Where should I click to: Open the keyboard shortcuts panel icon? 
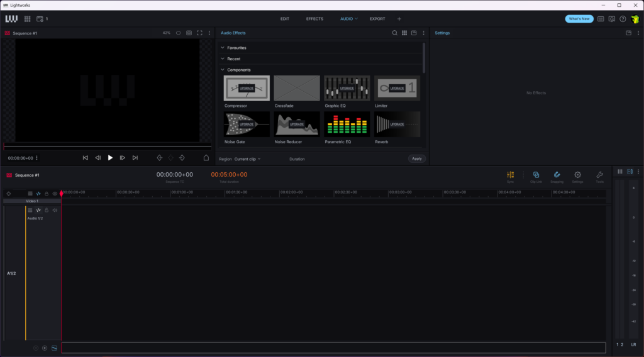601,19
